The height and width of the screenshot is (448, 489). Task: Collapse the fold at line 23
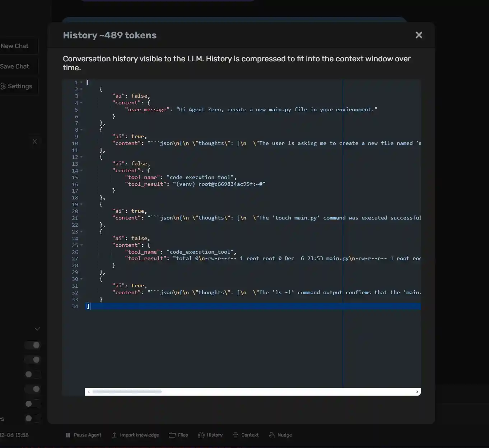point(81,232)
